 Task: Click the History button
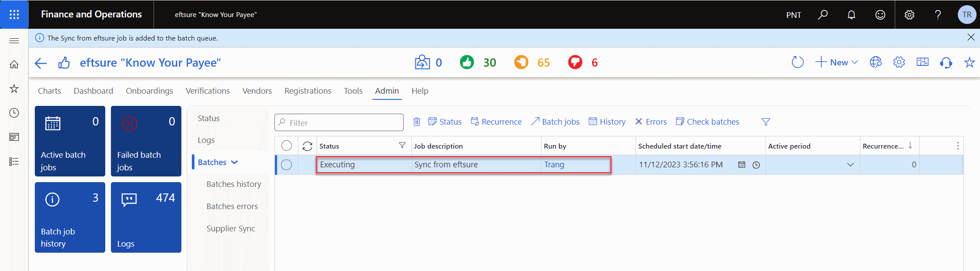[x=607, y=122]
